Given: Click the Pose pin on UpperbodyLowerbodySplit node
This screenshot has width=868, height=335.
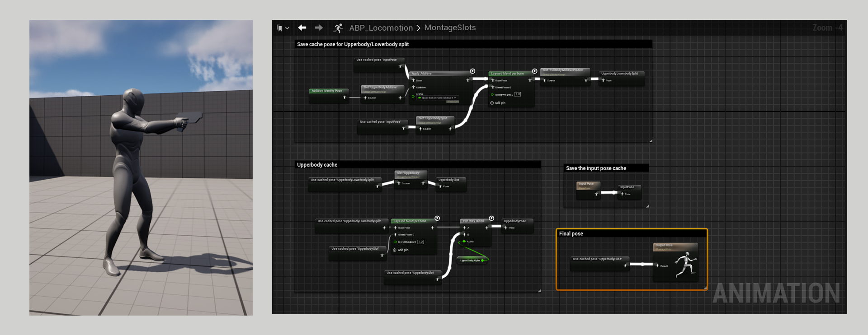Looking at the screenshot, I should (603, 80).
